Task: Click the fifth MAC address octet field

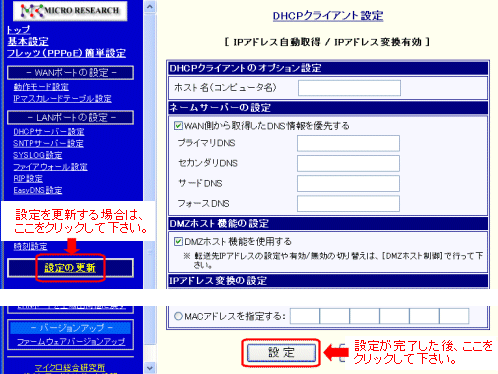Action: coord(424,316)
